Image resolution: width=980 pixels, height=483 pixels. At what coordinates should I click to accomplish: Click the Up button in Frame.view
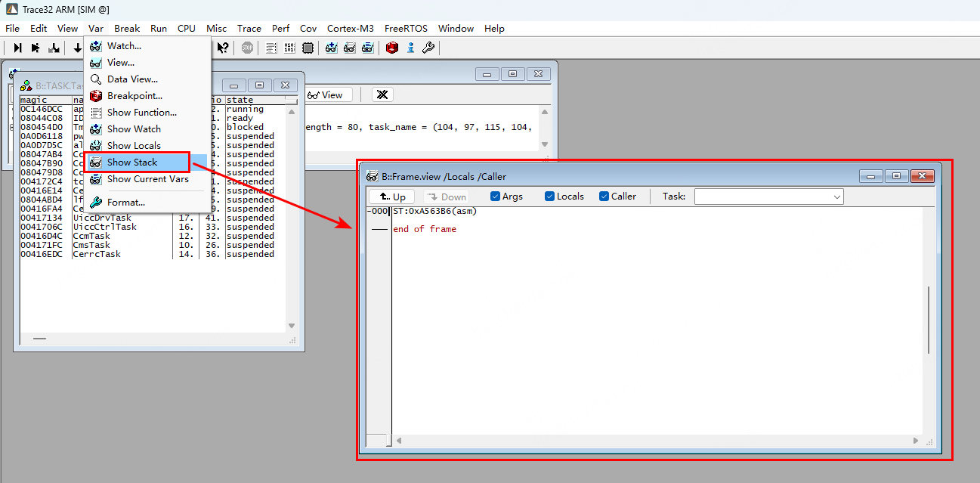[392, 197]
